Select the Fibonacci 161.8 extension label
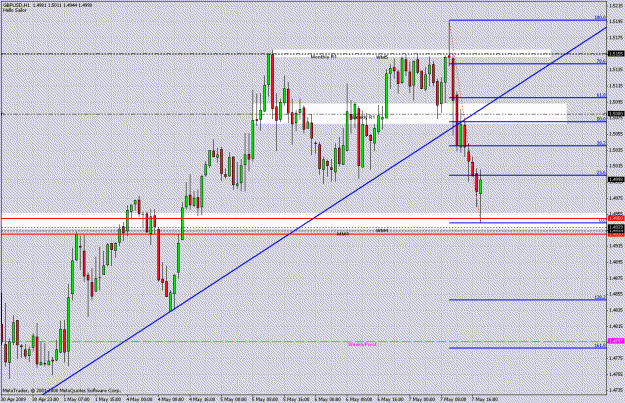This screenshot has width=625, height=403. tap(600, 346)
